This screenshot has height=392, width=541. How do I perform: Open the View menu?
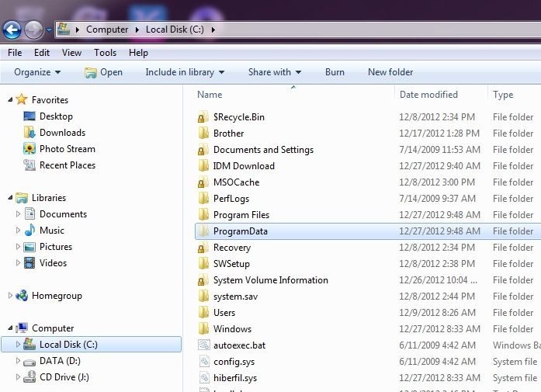[71, 53]
